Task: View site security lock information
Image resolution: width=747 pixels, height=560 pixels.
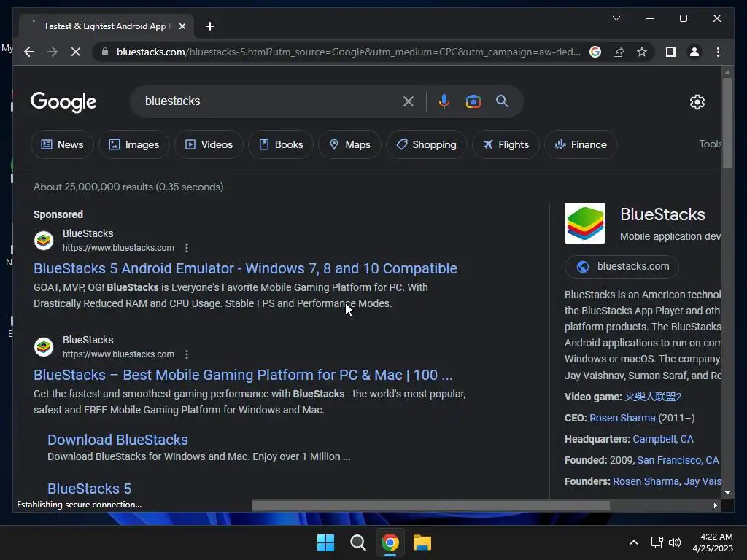Action: 105,52
